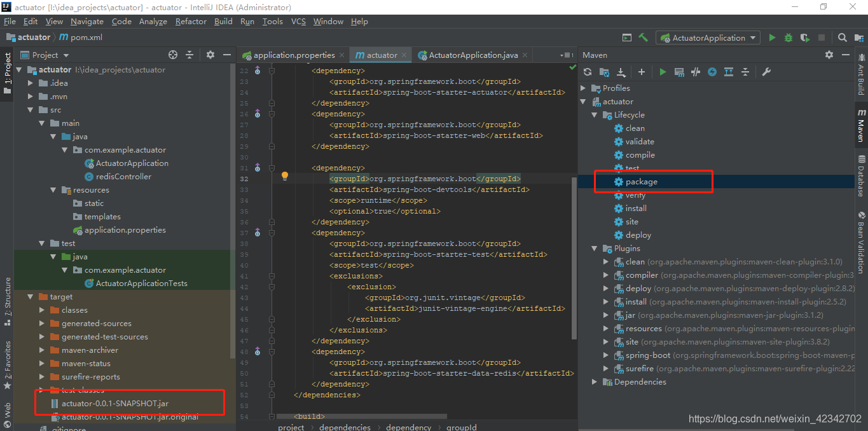
Task: Open Bean Validation tool window
Action: [861, 242]
